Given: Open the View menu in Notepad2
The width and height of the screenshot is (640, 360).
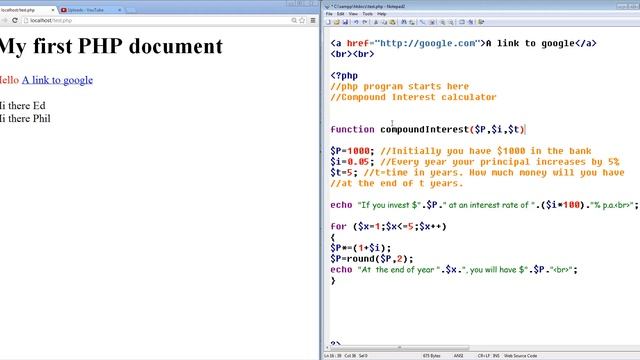Looking at the screenshot, I should (x=353, y=14).
